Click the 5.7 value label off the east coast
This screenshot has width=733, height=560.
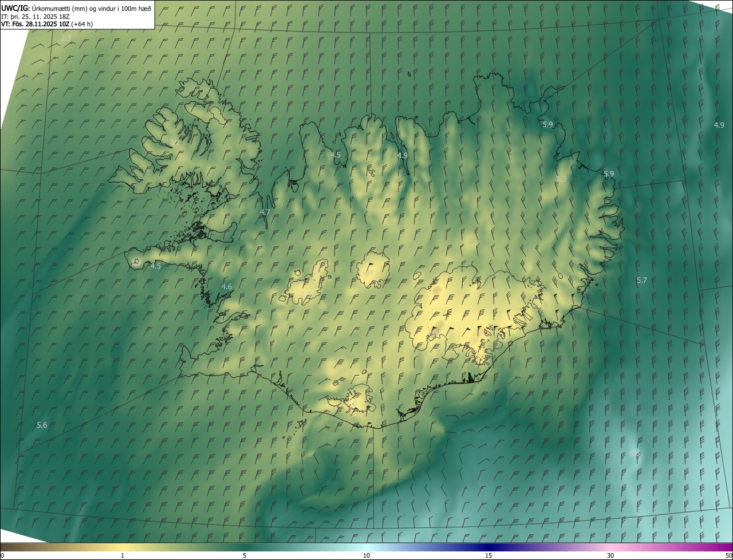[642, 280]
